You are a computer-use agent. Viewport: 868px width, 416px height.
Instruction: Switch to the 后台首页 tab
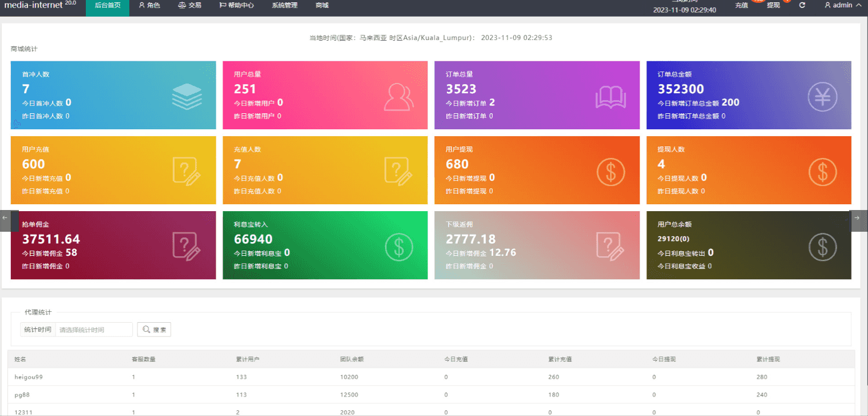[107, 5]
